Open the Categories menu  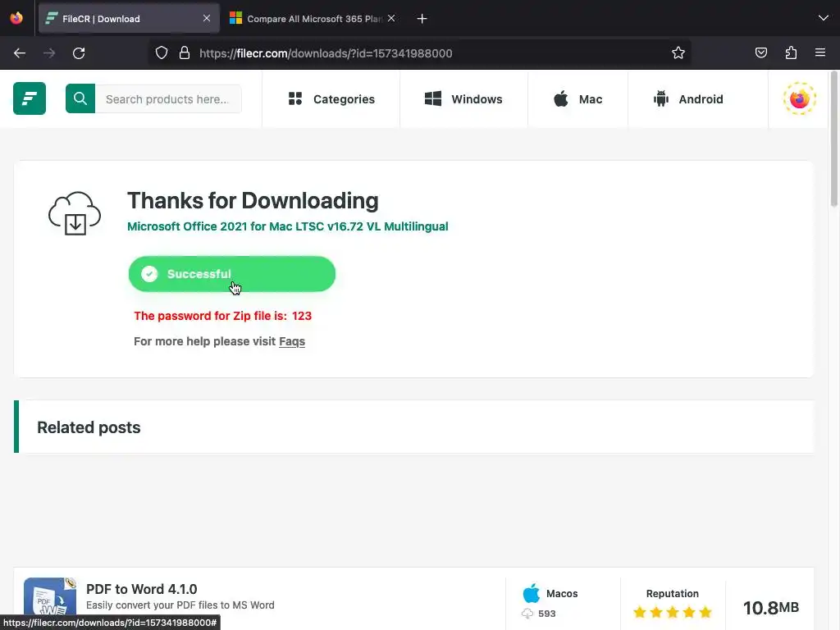(331, 99)
